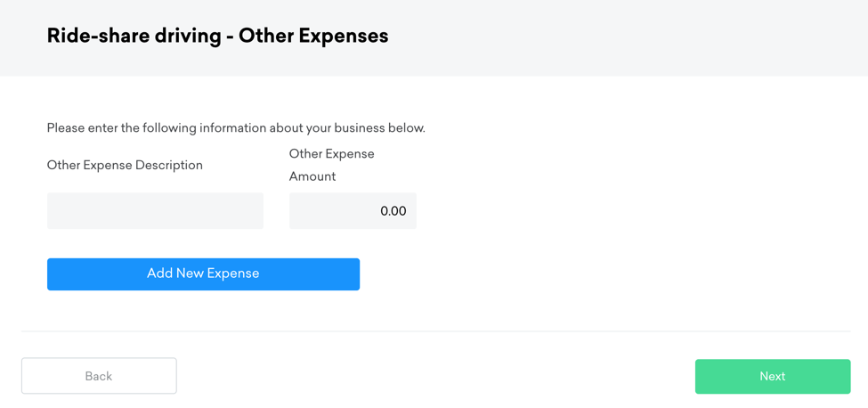Click 'Other Expenses' in the page title
The width and height of the screenshot is (868, 408).
point(313,37)
